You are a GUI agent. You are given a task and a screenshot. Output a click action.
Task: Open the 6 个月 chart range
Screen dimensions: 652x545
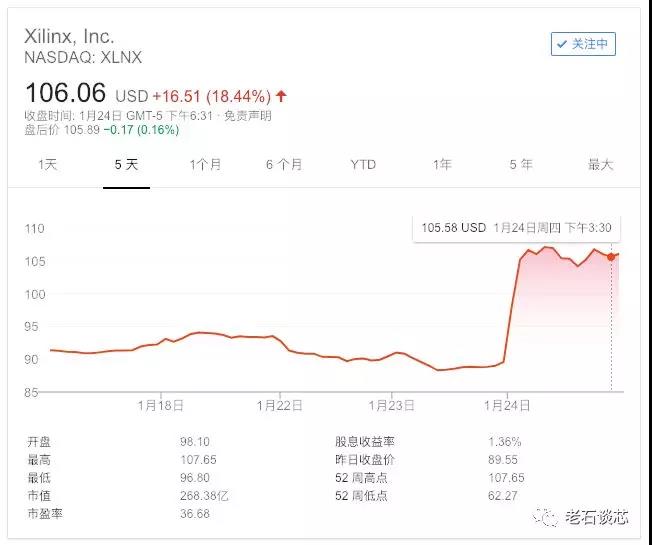[284, 164]
